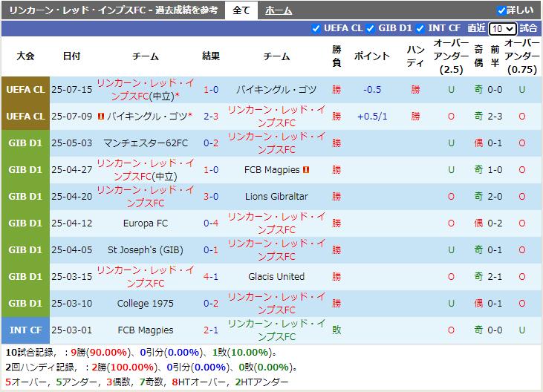Click the UEFA CL label for 25-07-09

pos(25,117)
